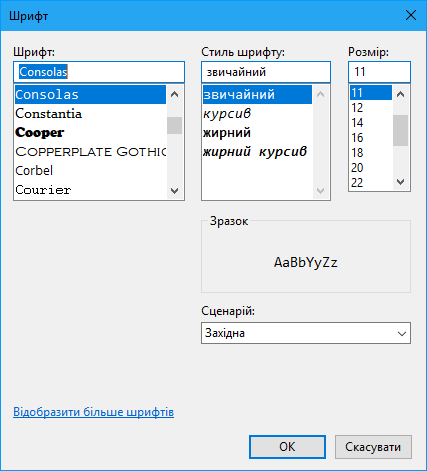Pick Copperplate Gothic from font list
The height and width of the screenshot is (471, 427).
[x=90, y=152]
